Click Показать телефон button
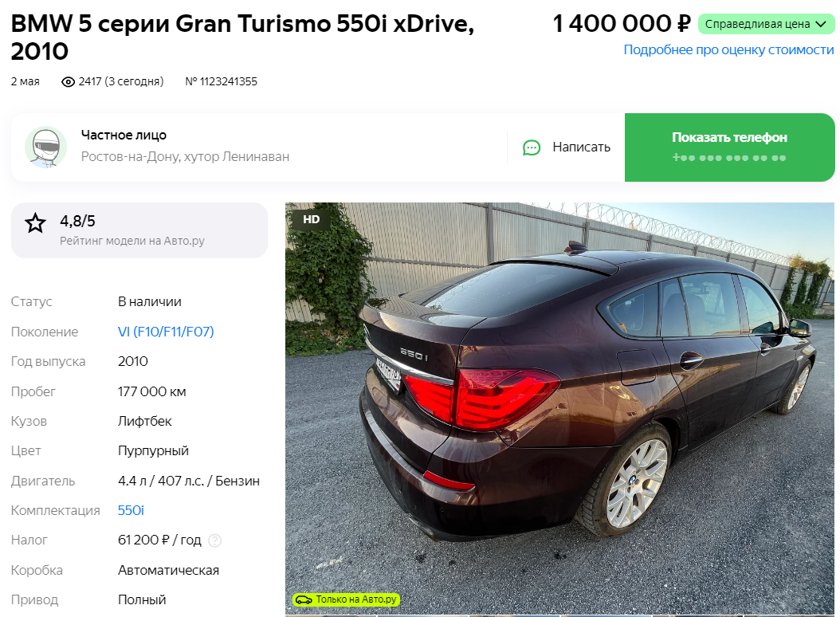 click(x=730, y=147)
